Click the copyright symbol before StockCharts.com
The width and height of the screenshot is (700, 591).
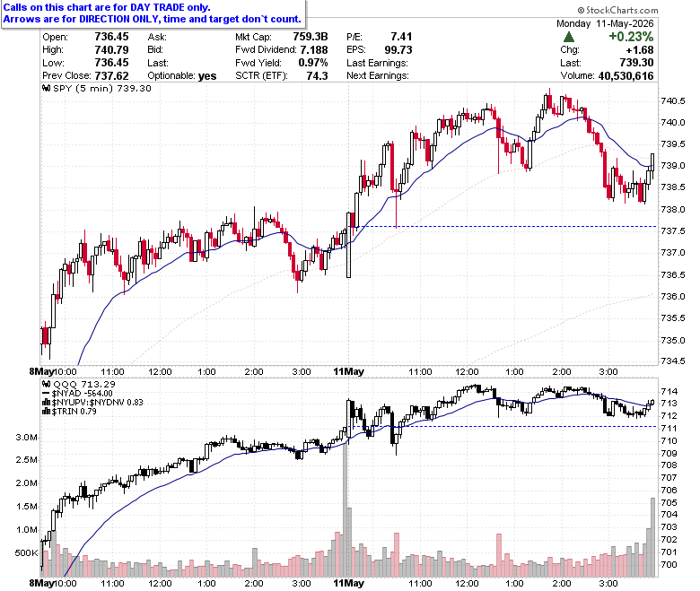click(x=581, y=10)
